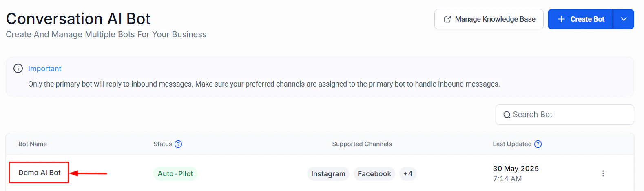The image size is (644, 191).
Task: Click the Bot Name column header
Action: tap(33, 144)
